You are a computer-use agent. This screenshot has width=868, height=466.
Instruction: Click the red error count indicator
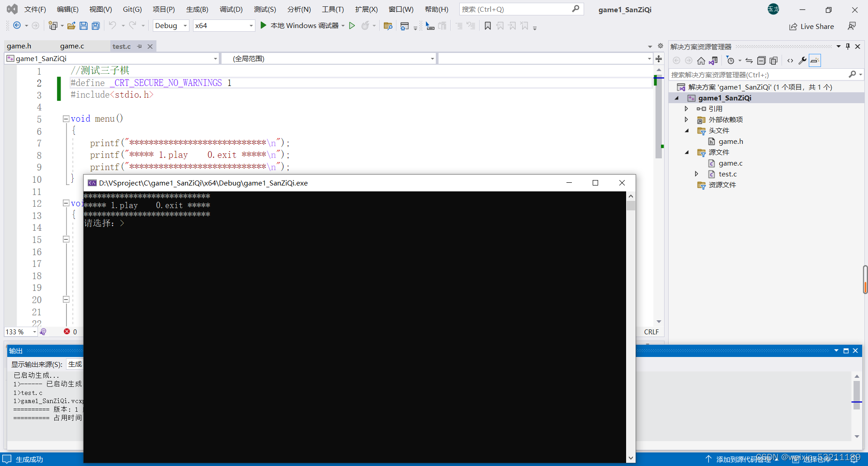[71, 332]
